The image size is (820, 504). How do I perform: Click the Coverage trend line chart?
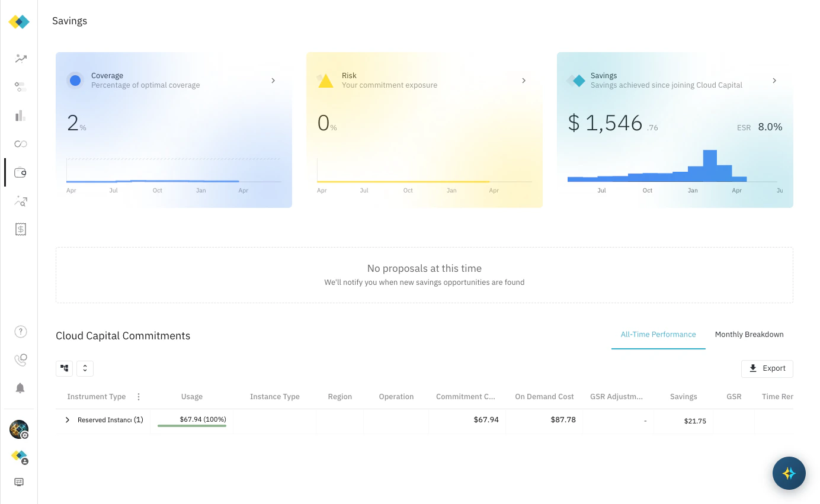pyautogui.click(x=174, y=171)
